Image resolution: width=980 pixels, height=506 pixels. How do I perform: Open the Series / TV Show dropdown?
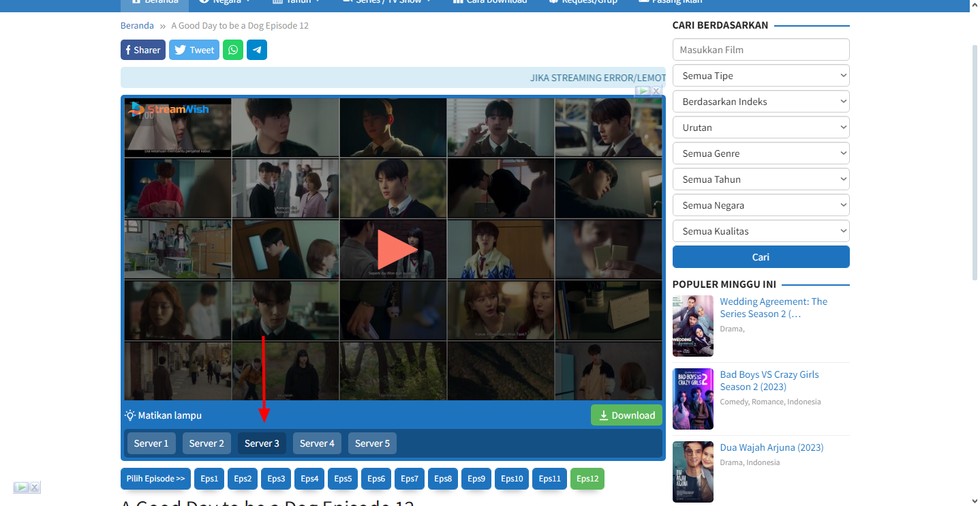[x=386, y=1]
